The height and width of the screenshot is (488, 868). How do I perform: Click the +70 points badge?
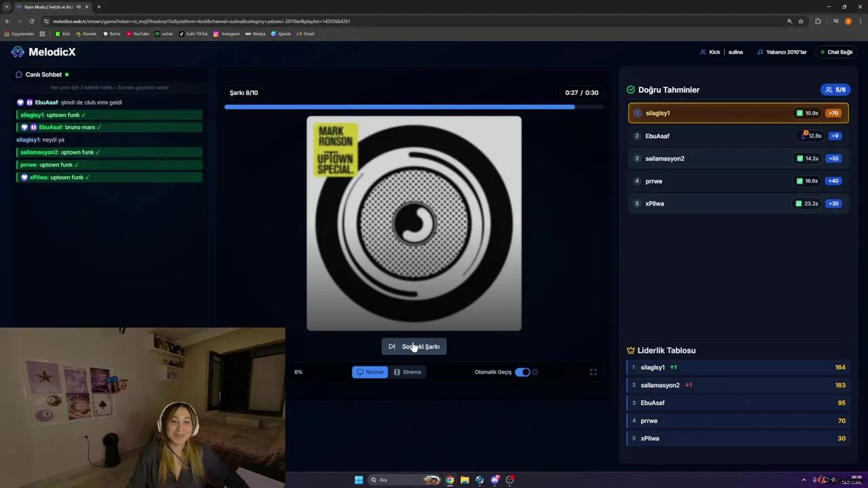coord(833,113)
